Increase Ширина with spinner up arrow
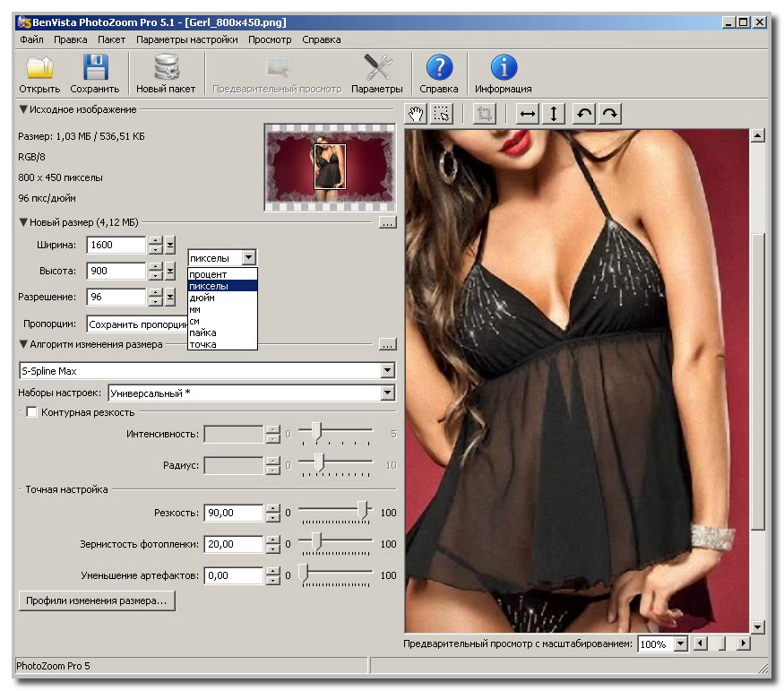The height and width of the screenshot is (691, 784). [x=156, y=241]
